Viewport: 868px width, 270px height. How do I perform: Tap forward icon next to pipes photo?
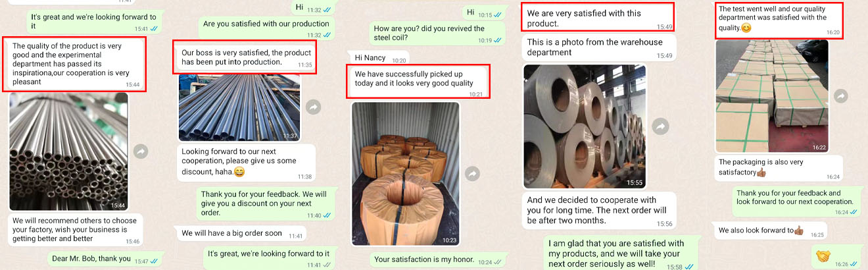(314, 107)
